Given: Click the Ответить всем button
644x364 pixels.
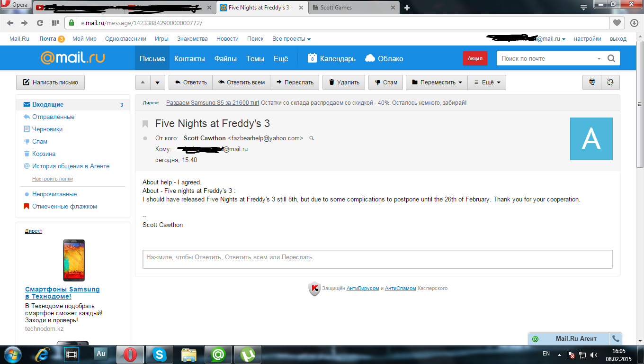Looking at the screenshot, I should pyautogui.click(x=241, y=82).
